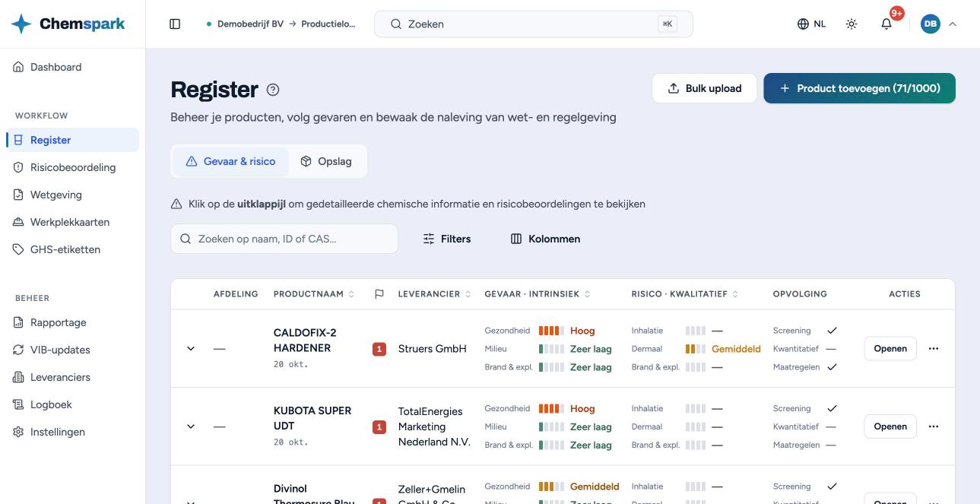Click the Bulk upload button
980x504 pixels.
pyautogui.click(x=704, y=88)
